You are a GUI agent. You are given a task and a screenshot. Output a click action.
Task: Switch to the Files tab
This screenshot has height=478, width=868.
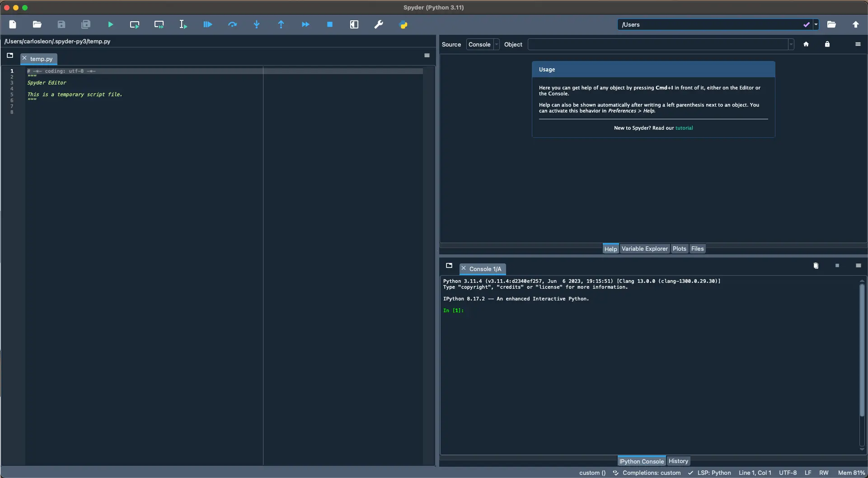click(697, 249)
